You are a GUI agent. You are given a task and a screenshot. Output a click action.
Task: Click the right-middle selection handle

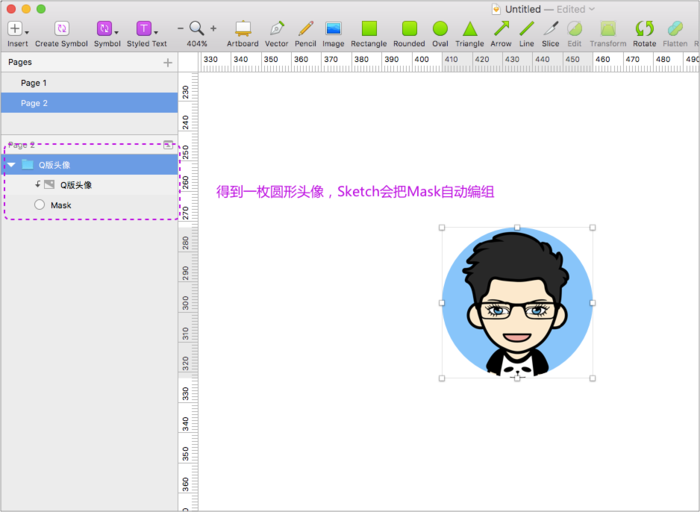pyautogui.click(x=592, y=303)
